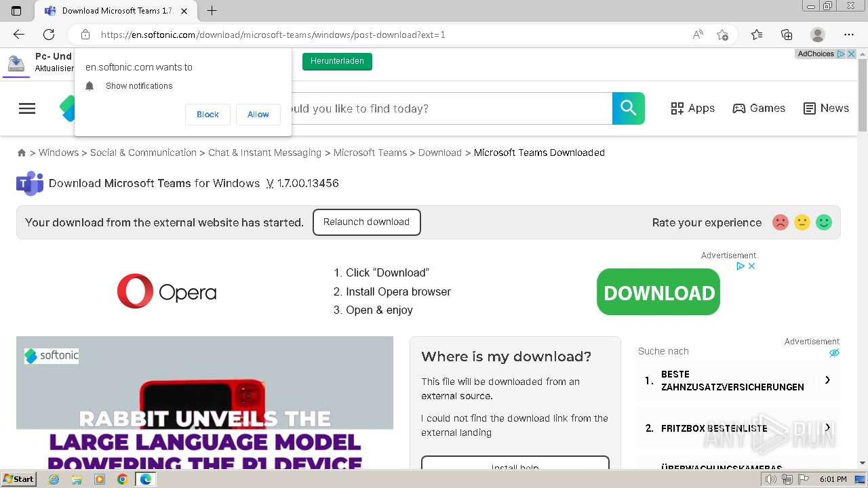Image resolution: width=868 pixels, height=488 pixels.
Task: Open the network icon in system tray
Action: [x=787, y=479]
